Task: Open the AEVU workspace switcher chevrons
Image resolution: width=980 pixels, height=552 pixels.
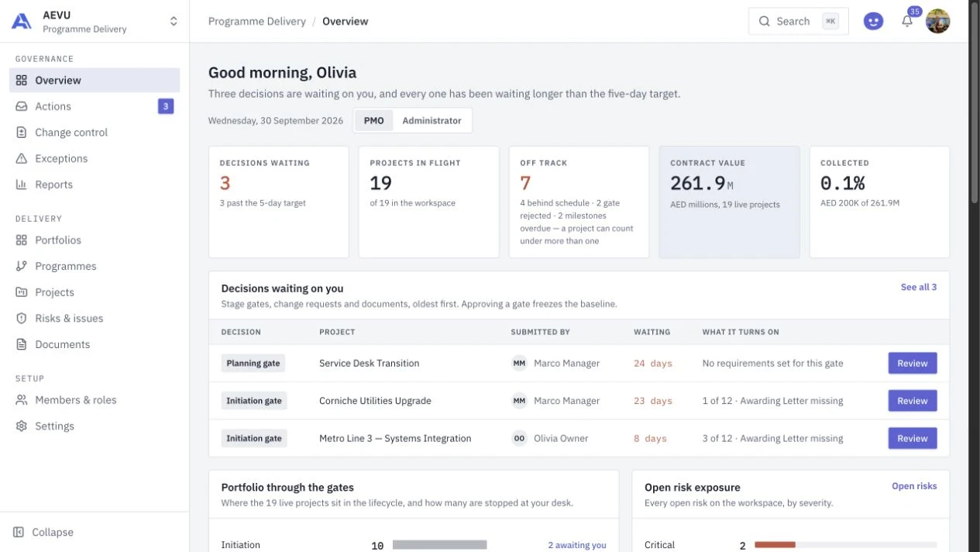Action: tap(174, 22)
